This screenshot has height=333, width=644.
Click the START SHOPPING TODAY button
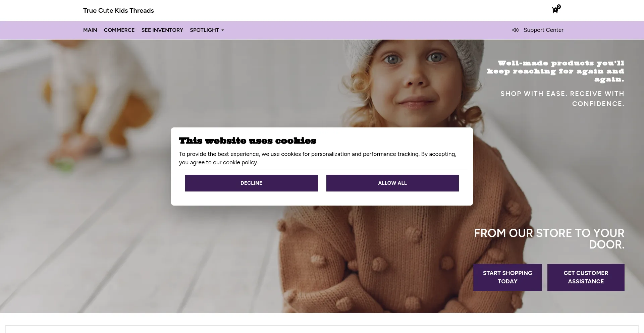click(x=507, y=277)
